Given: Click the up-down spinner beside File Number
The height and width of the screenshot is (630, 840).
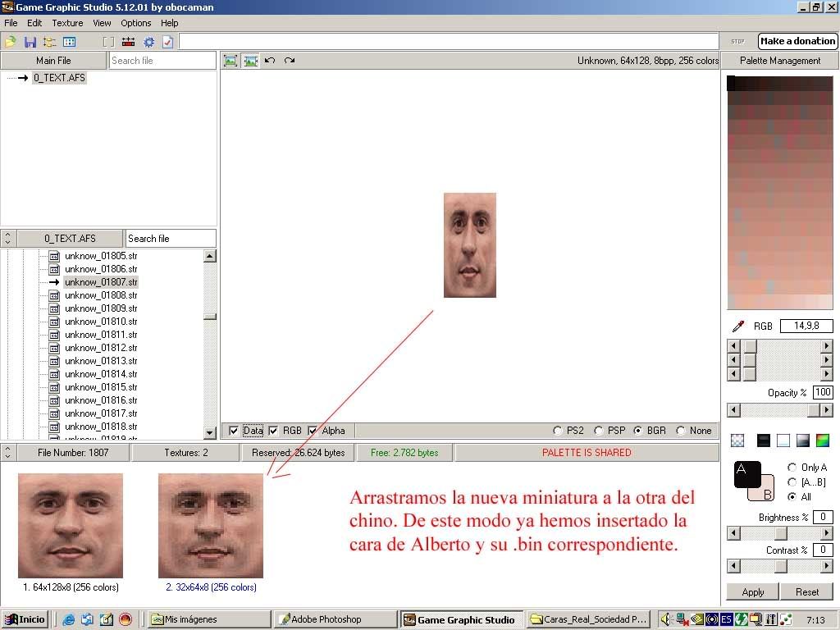Looking at the screenshot, I should pos(8,453).
